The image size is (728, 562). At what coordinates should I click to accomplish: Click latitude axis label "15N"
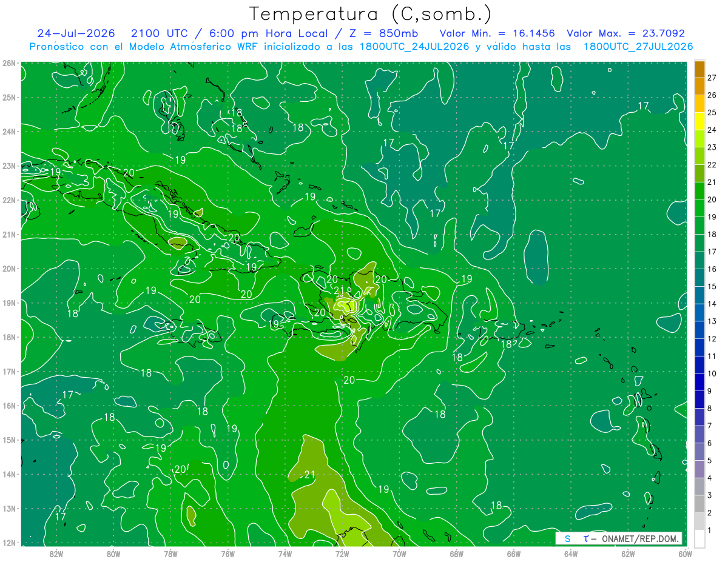tap(9, 440)
